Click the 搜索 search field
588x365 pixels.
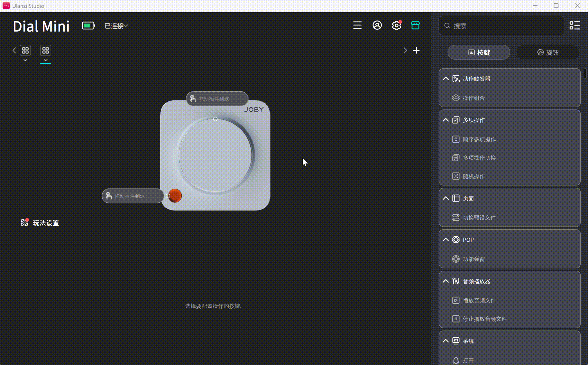pyautogui.click(x=501, y=26)
